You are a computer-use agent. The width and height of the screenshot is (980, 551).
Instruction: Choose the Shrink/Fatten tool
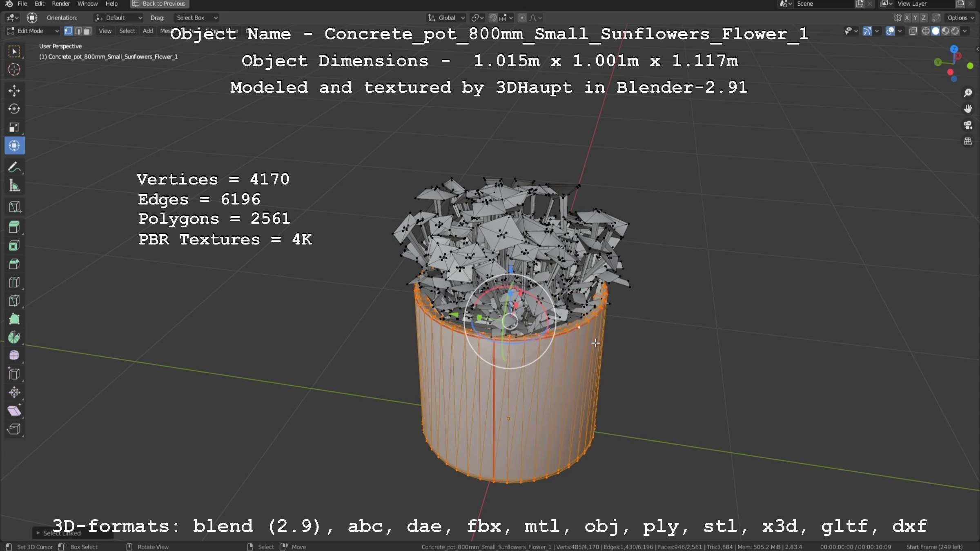click(14, 392)
